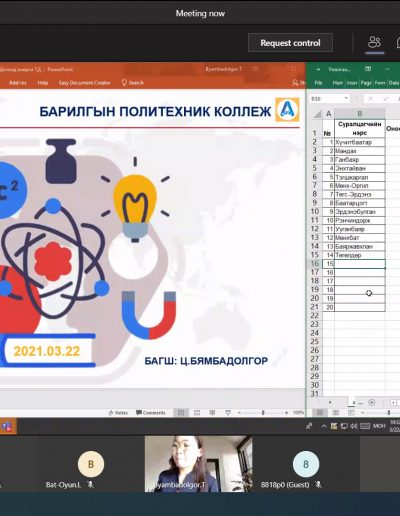Click the Excel ribbon display options icon
This screenshot has height=516, width=400.
pyautogui.click(x=368, y=69)
